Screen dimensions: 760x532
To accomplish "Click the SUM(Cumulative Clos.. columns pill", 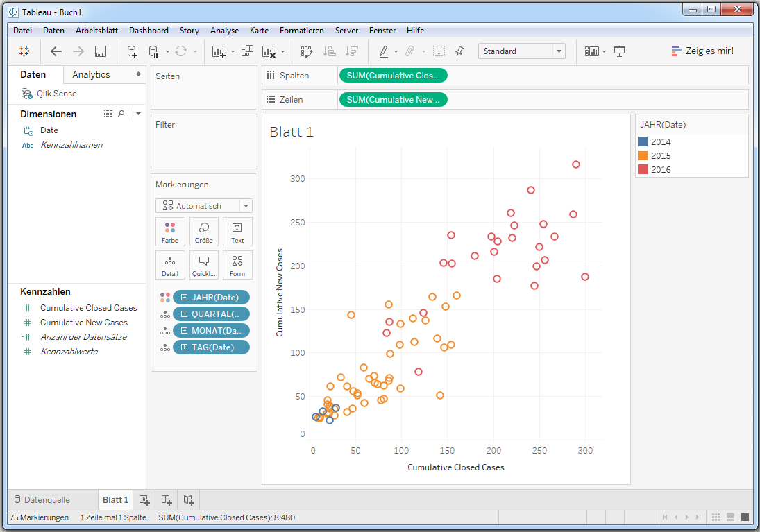I will 393,76.
